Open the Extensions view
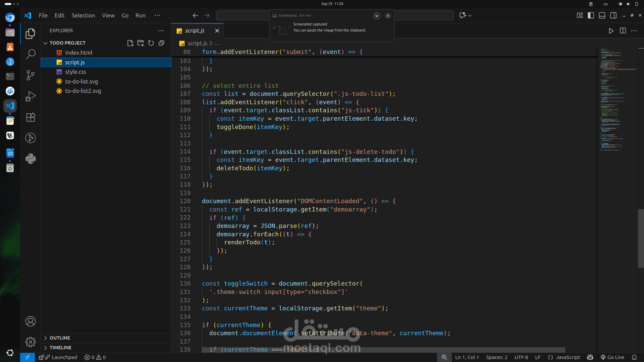The width and height of the screenshot is (644, 362). point(31,117)
